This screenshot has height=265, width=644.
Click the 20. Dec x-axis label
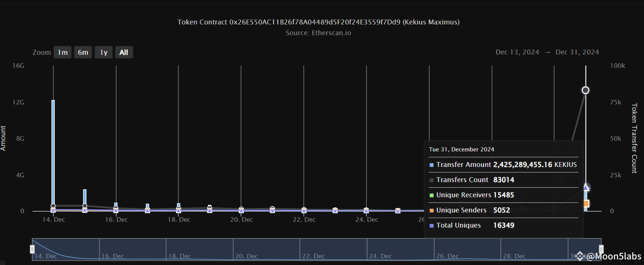241,219
